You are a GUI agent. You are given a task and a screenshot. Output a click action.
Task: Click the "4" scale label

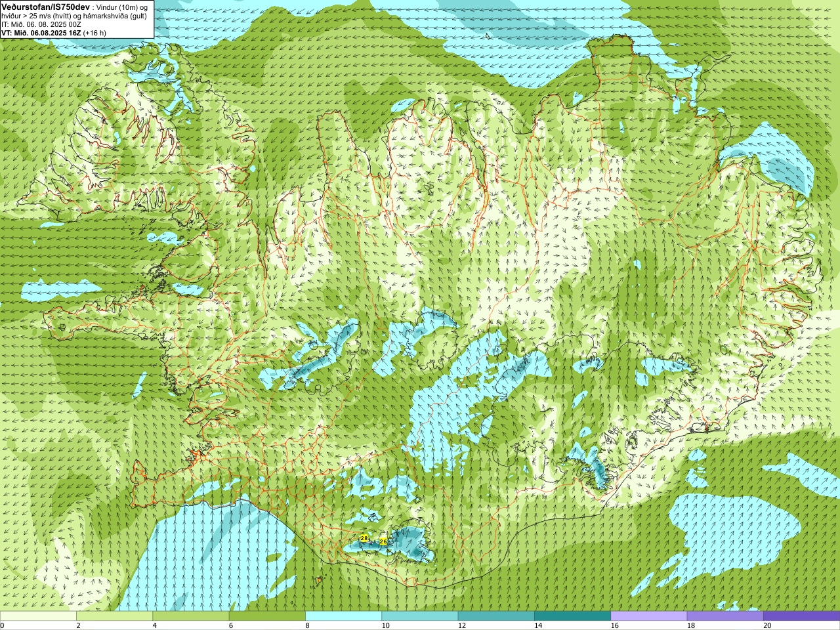(x=154, y=625)
